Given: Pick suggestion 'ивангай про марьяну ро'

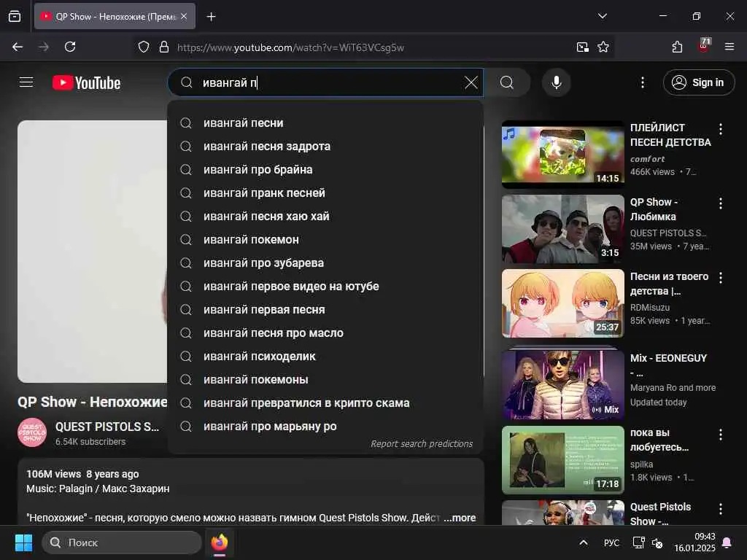Looking at the screenshot, I should click(x=325, y=426).
